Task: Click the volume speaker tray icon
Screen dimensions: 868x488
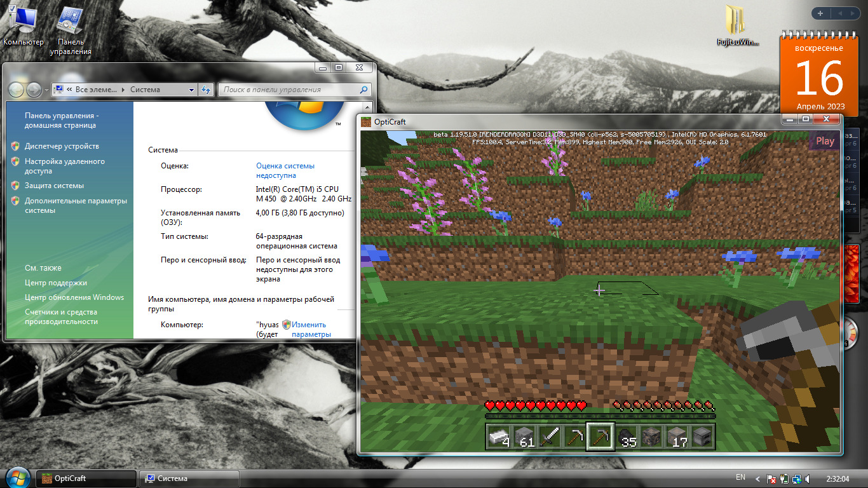Action: pyautogui.click(x=807, y=478)
